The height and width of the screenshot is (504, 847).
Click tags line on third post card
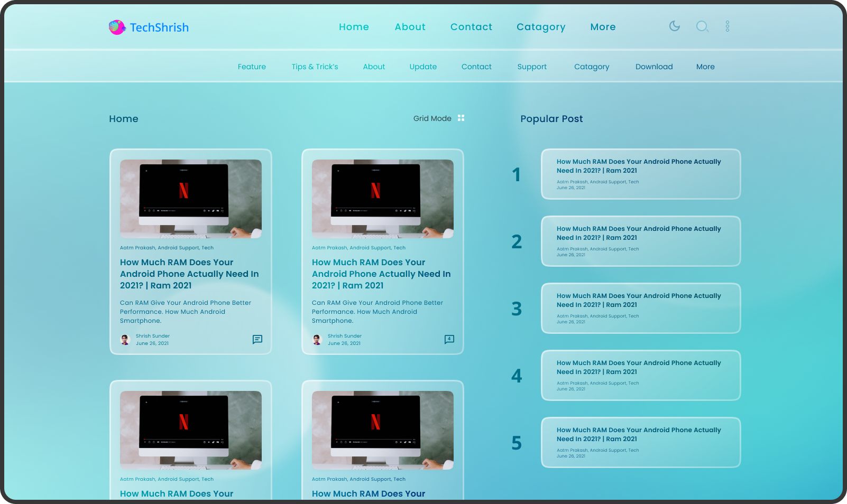(167, 479)
